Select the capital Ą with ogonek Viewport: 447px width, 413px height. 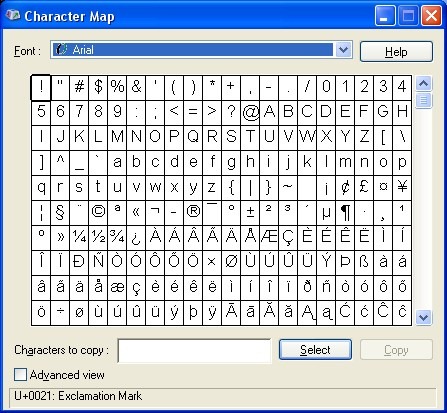click(x=307, y=312)
